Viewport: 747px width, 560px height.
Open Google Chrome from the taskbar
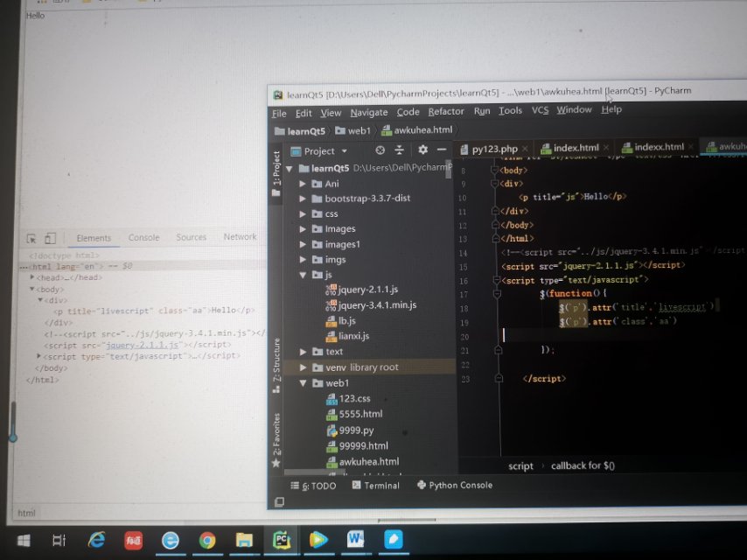pos(207,541)
